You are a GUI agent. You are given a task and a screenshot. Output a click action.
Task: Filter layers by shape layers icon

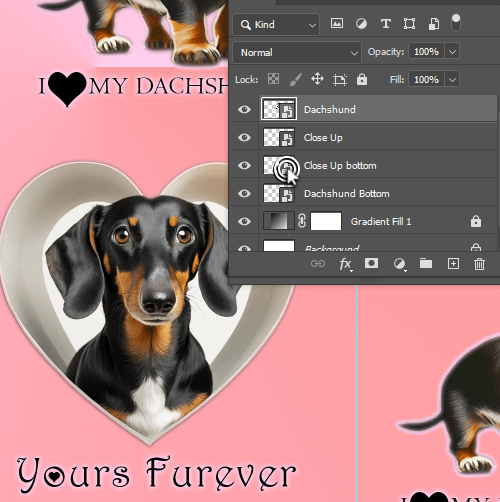pos(409,24)
